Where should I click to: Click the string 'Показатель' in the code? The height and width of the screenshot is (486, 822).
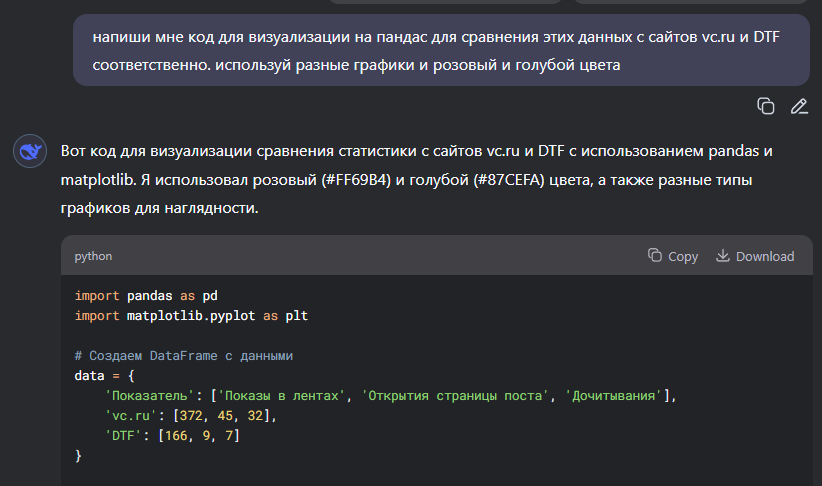(149, 395)
